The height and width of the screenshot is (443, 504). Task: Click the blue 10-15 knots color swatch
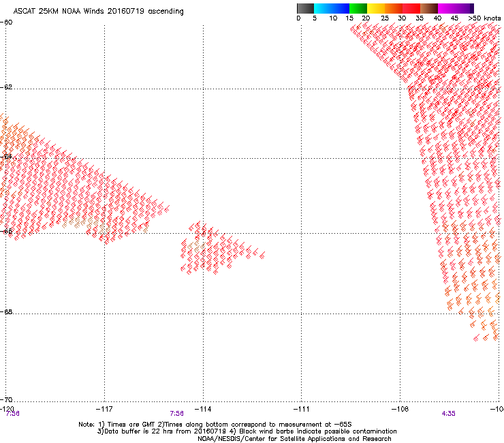pyautogui.click(x=341, y=8)
